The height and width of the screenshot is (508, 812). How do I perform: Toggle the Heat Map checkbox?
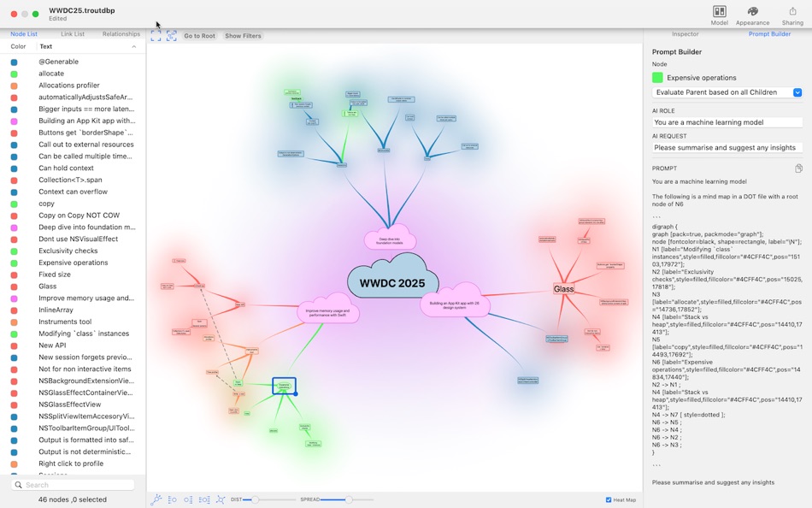click(609, 499)
